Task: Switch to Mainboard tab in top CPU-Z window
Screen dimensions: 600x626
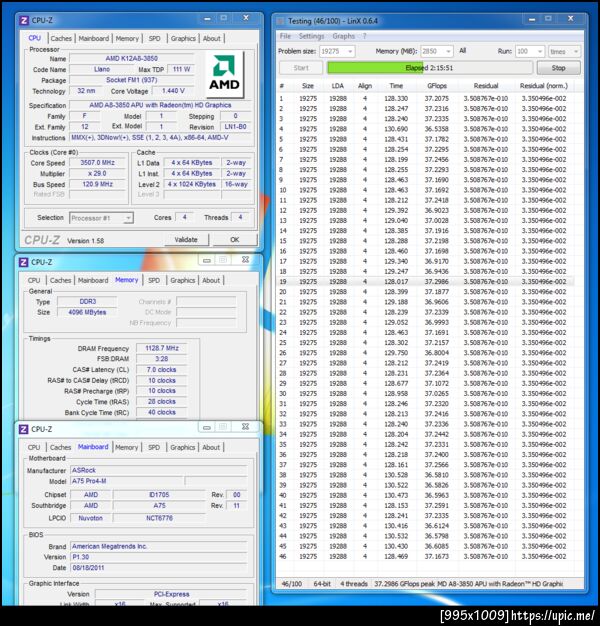Action: point(93,38)
